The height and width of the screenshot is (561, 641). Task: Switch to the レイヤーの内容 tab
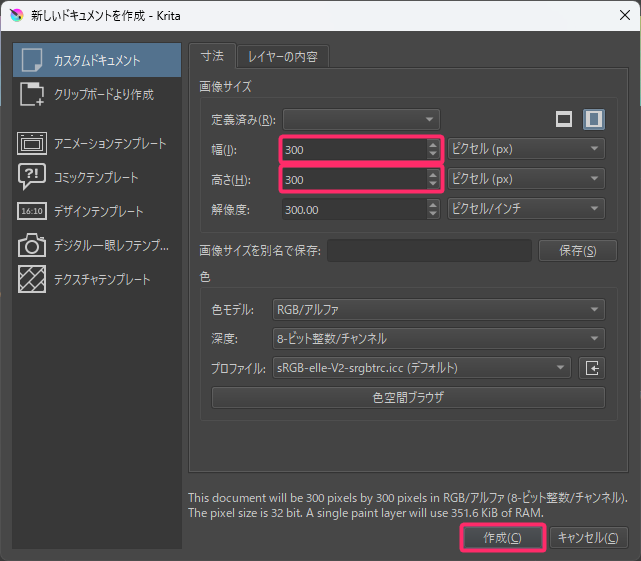click(x=283, y=56)
